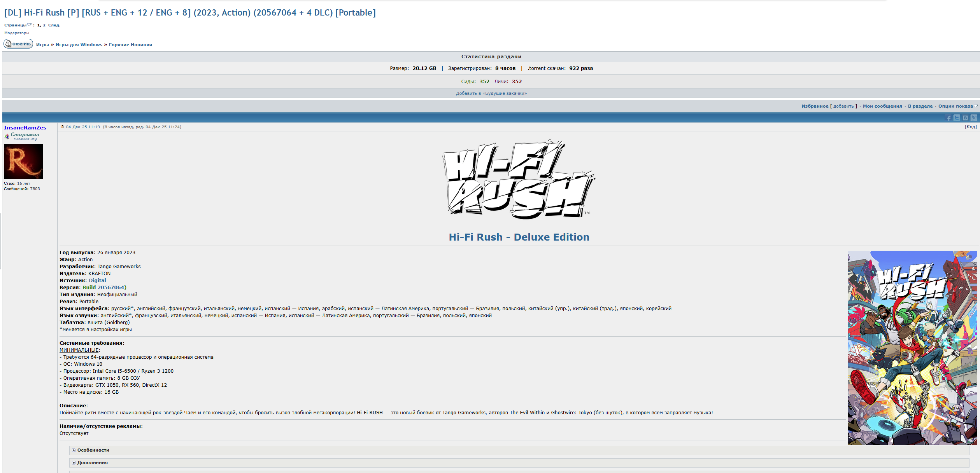The width and height of the screenshot is (980, 473).
Task: Open Горячие Новинки breadcrumb
Action: [x=130, y=45]
